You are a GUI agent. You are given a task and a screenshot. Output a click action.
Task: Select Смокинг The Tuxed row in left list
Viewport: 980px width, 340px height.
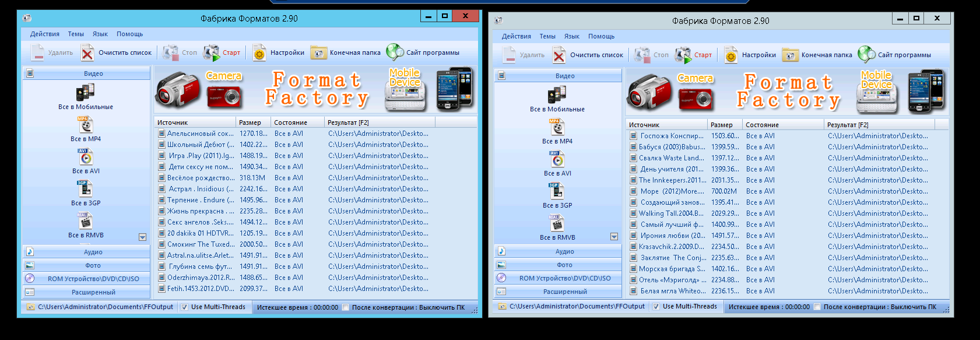pyautogui.click(x=315, y=244)
